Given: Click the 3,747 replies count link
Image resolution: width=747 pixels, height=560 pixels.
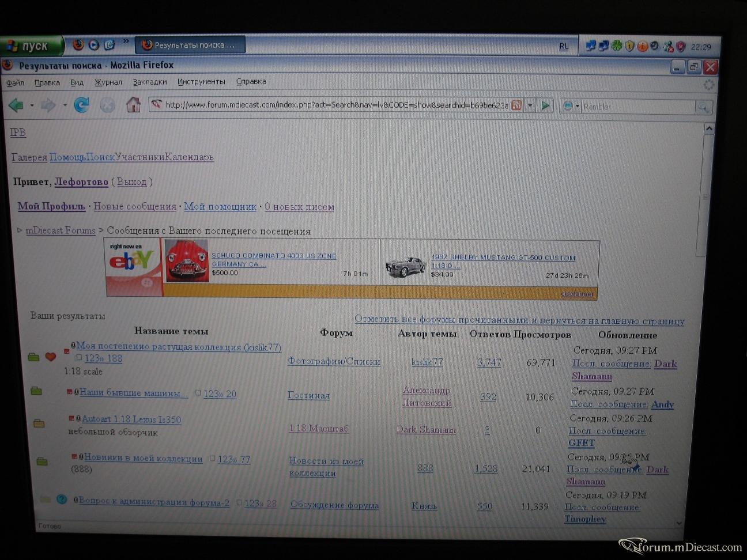Looking at the screenshot, I should click(489, 362).
